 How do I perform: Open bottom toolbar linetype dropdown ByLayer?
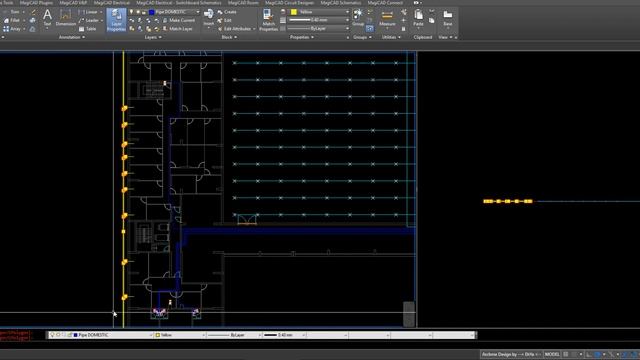234,335
